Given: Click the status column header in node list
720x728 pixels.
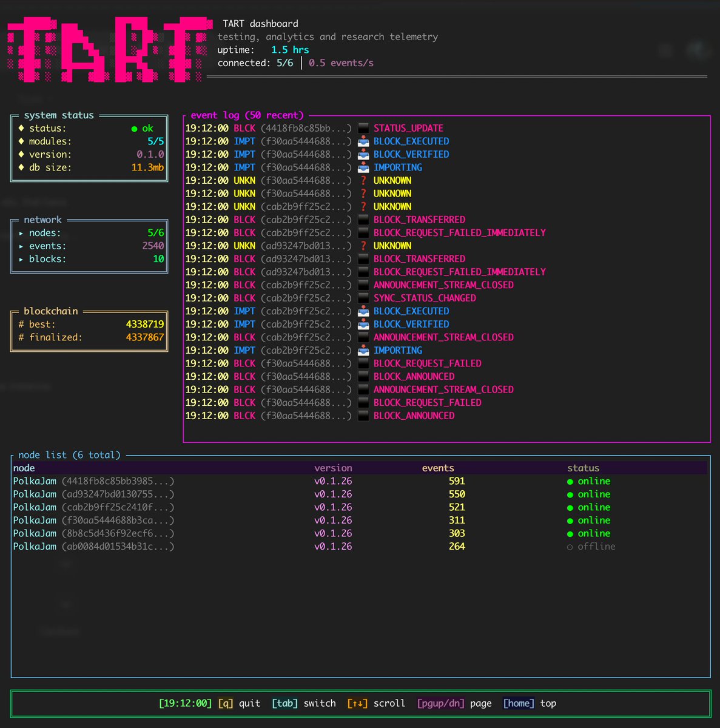Looking at the screenshot, I should coord(583,468).
